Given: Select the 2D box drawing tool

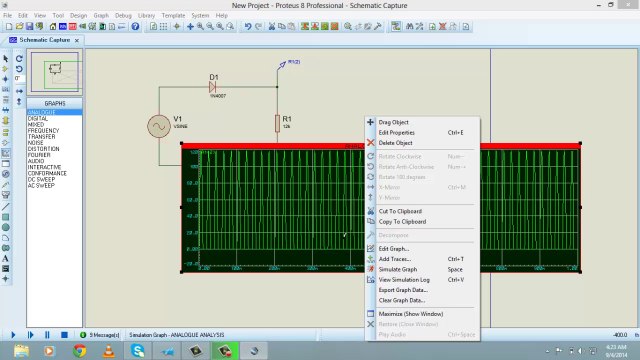Looking at the screenshot, I should (x=5, y=217).
